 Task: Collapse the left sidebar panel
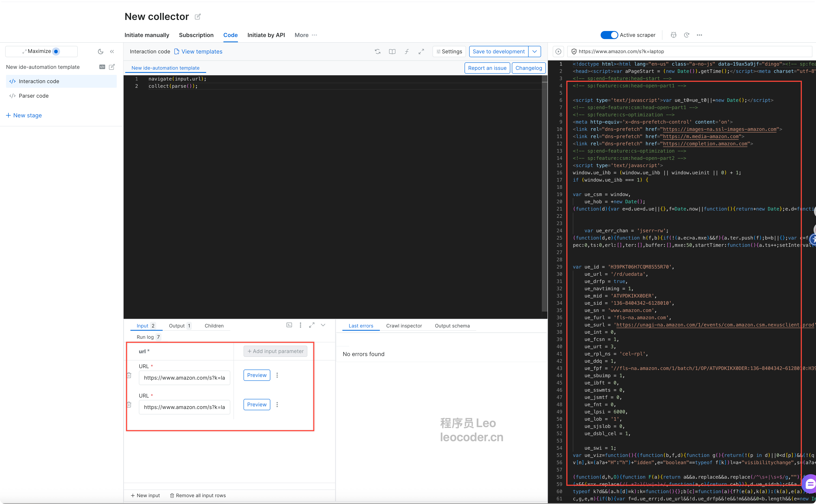pyautogui.click(x=112, y=51)
